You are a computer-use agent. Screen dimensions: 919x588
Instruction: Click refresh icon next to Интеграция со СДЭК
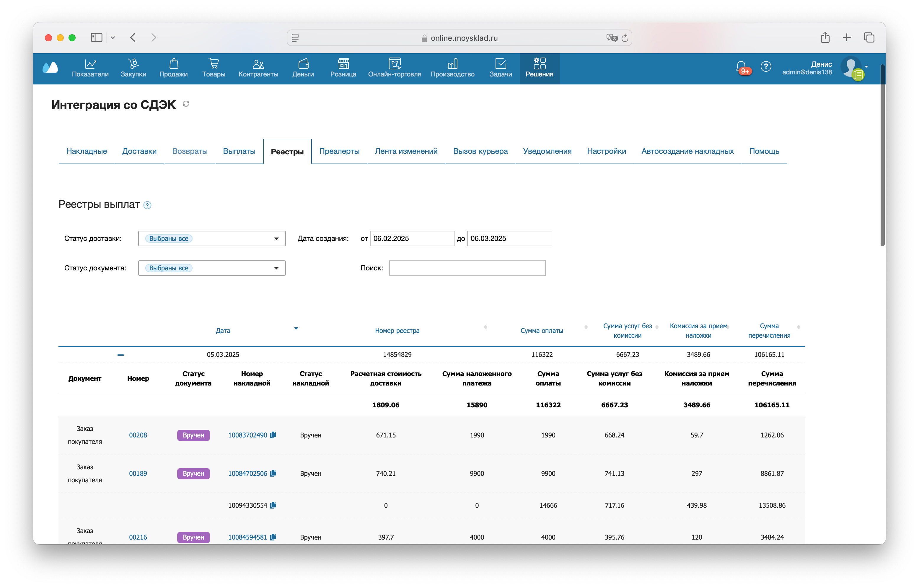(186, 104)
